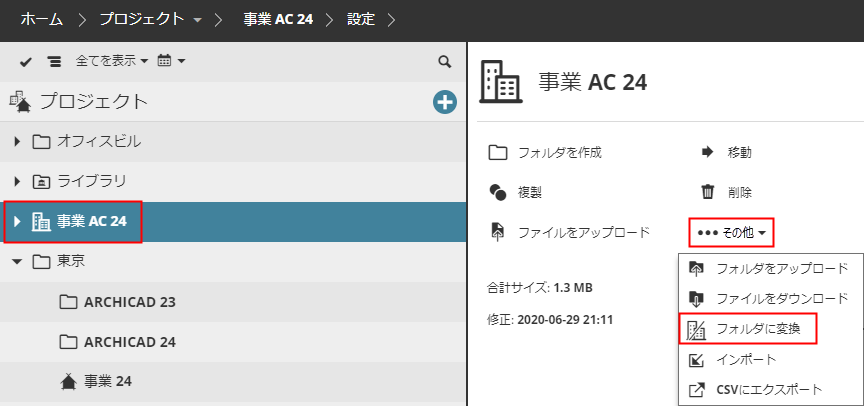
Task: Open the calendar filter dropdown
Action: click(x=171, y=62)
